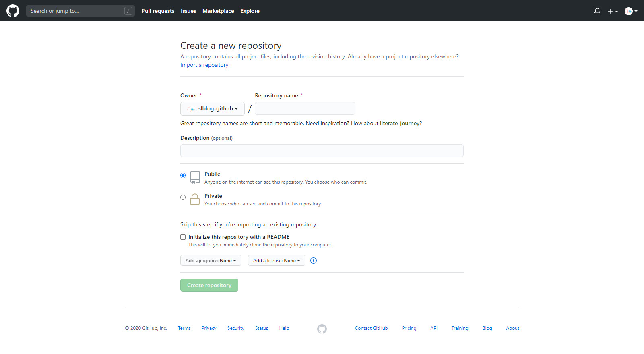Screen dimensions: 644x354
Task: Open the slblog-github owner dropdown
Action: (x=213, y=109)
